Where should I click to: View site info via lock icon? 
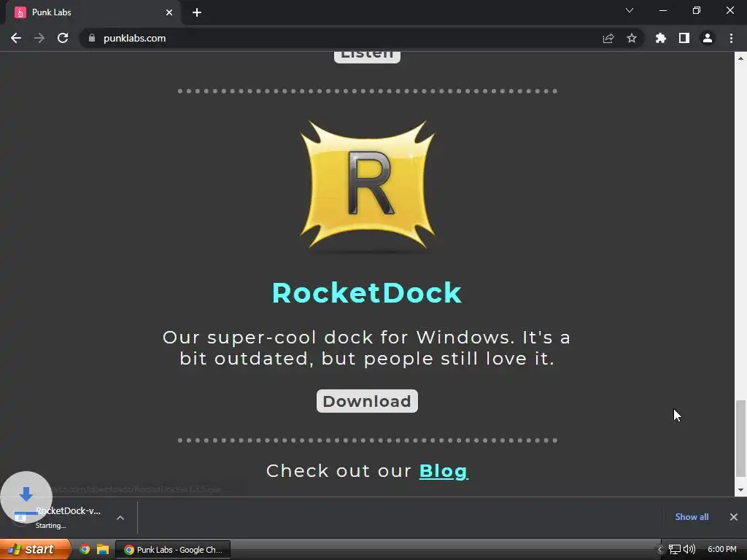tap(92, 38)
